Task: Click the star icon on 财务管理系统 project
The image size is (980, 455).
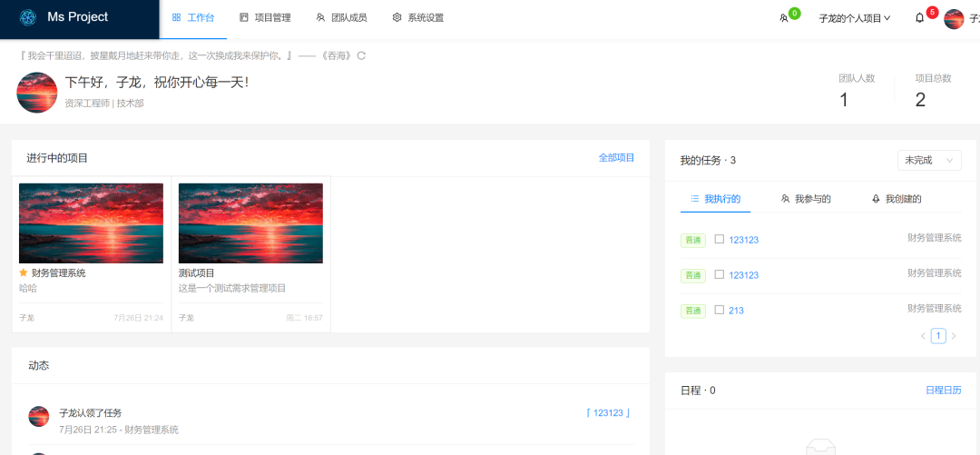Action: click(24, 272)
